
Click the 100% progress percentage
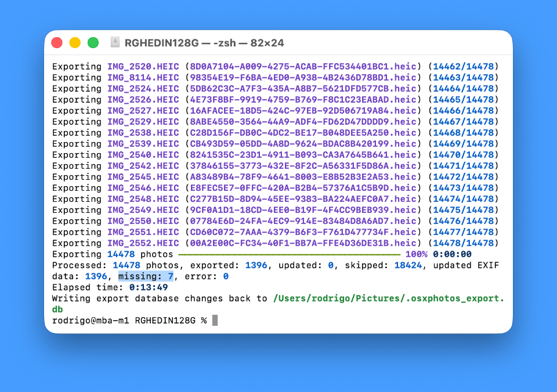pyautogui.click(x=417, y=254)
